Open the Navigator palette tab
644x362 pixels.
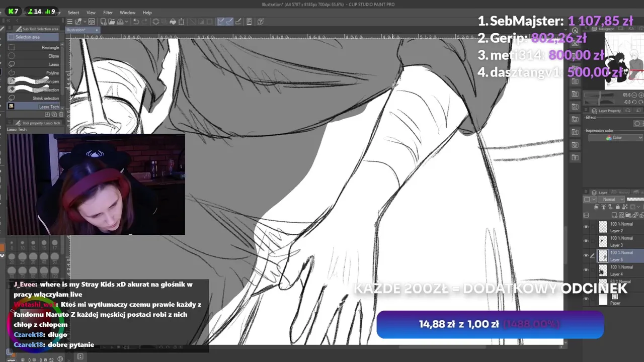[x=606, y=29]
